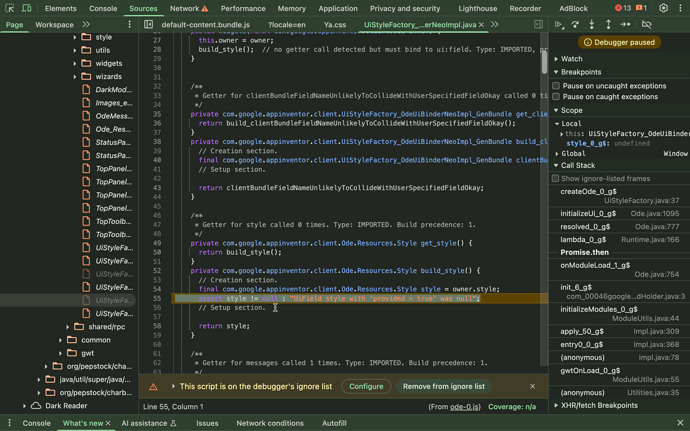Enable Pause on caught exceptions
This screenshot has height=431, width=690.
click(556, 97)
